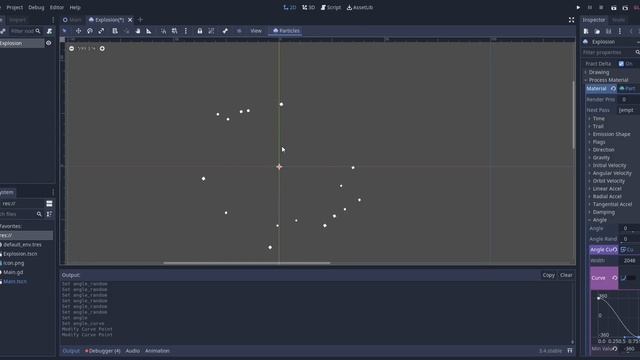
Task: Switch to the 3D workspace
Action: point(309,7)
